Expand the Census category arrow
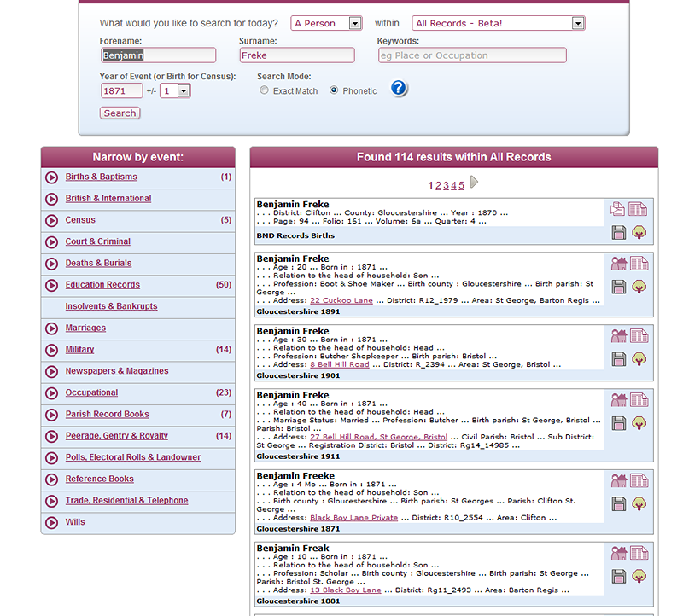This screenshot has height=616, width=683. (x=52, y=220)
